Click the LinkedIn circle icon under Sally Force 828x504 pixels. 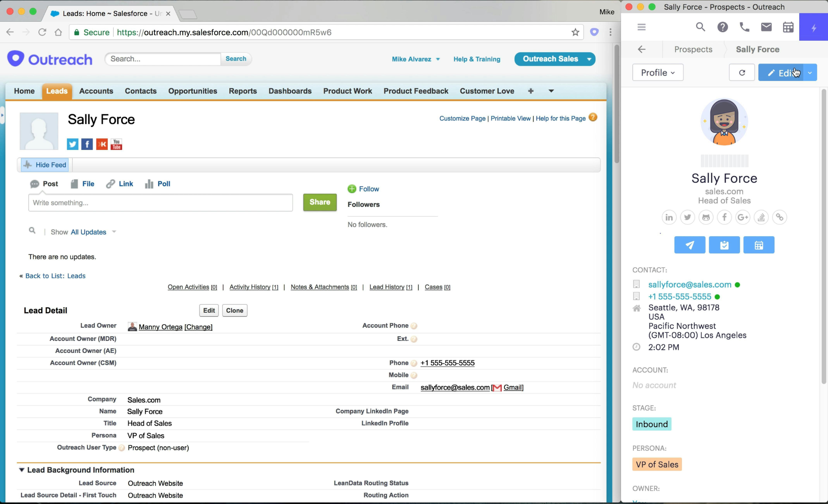[x=669, y=217]
